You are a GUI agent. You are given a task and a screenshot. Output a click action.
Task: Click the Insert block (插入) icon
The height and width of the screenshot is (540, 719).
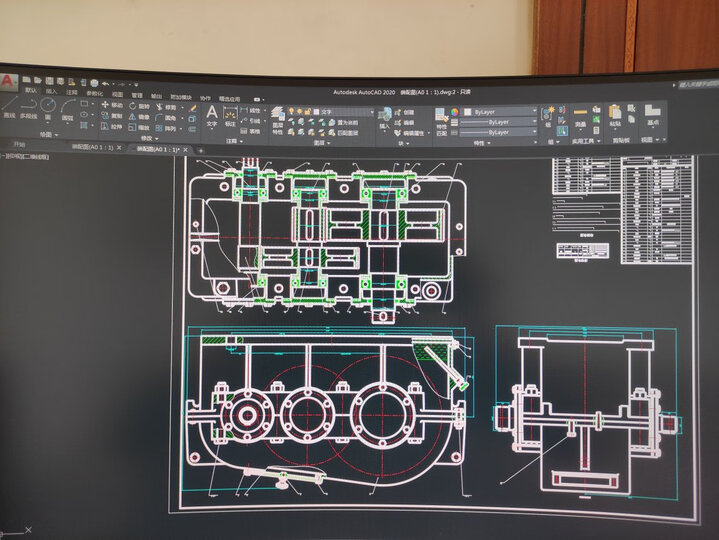385,116
